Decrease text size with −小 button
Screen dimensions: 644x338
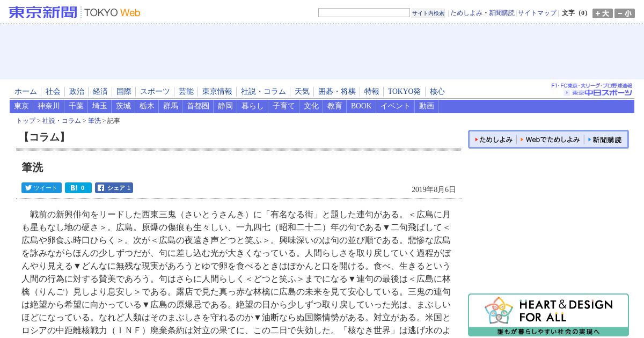tap(624, 13)
